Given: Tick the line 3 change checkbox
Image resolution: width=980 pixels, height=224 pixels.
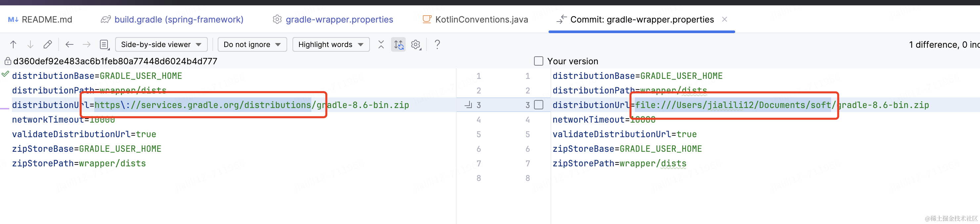Looking at the screenshot, I should tap(538, 105).
